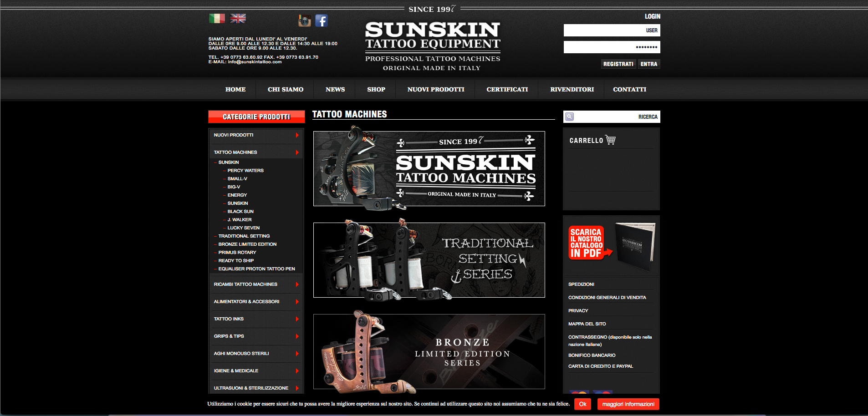Viewport: 868px width, 416px height.
Task: Open the Instagram page icon
Action: 305,20
